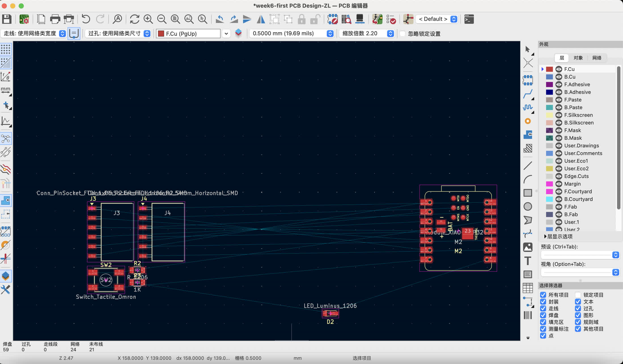The image size is (623, 364).
Task: Select the Add footprint tool
Action: (528, 80)
